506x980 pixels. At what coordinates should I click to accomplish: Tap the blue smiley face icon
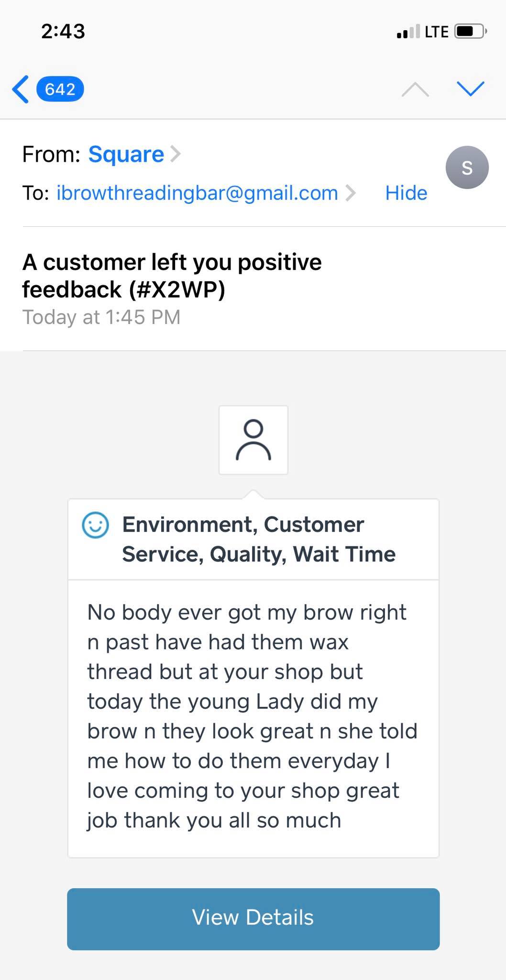pyautogui.click(x=96, y=525)
